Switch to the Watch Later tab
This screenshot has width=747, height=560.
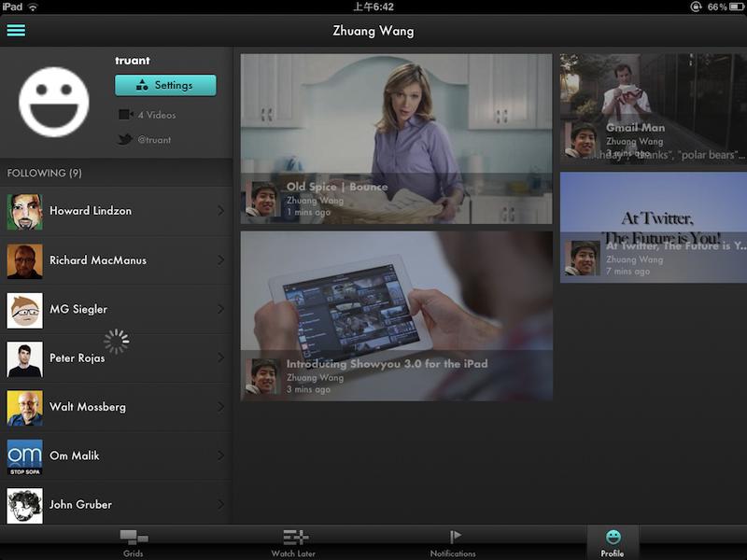point(293,543)
